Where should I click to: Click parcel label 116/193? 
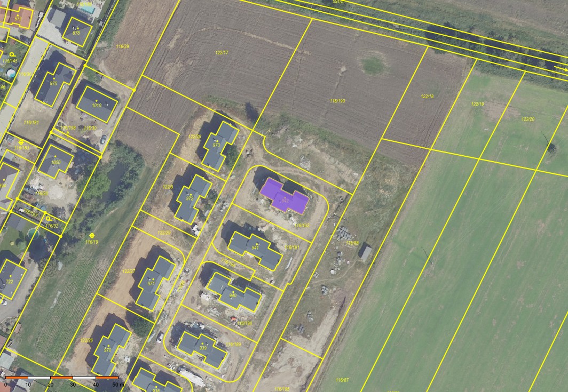tap(337, 101)
